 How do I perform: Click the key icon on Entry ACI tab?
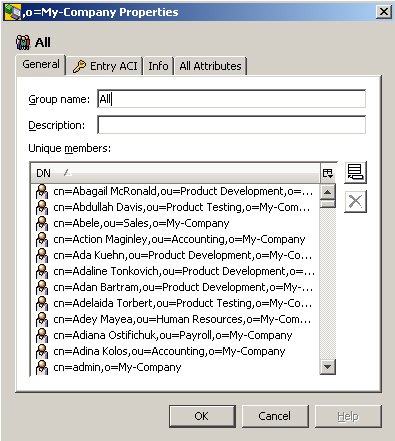click(79, 66)
